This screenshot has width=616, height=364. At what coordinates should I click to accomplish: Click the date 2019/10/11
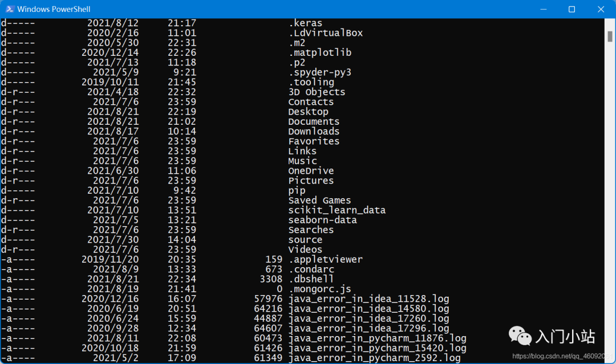pyautogui.click(x=110, y=83)
